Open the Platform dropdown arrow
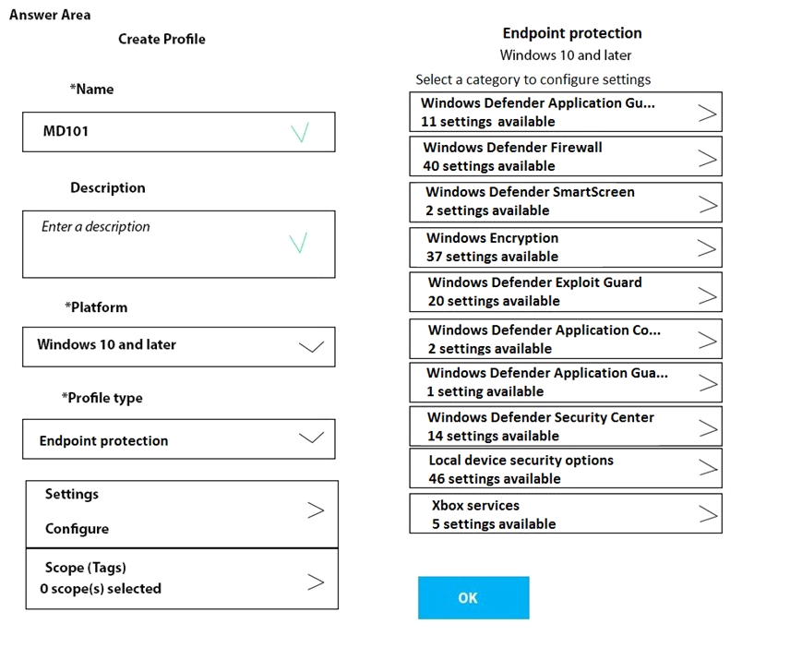The height and width of the screenshot is (672, 790). (x=311, y=347)
